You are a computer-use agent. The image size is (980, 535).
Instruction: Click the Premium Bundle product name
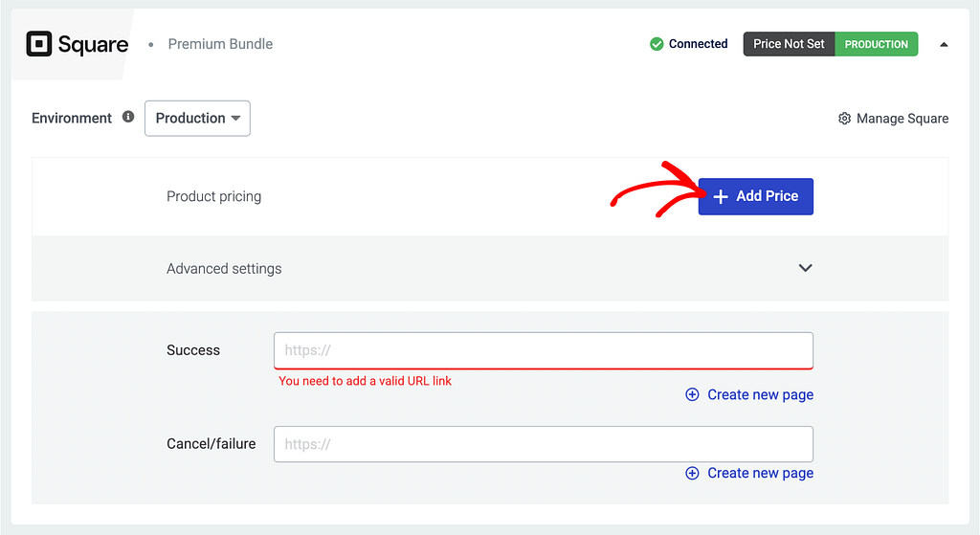pyautogui.click(x=220, y=44)
